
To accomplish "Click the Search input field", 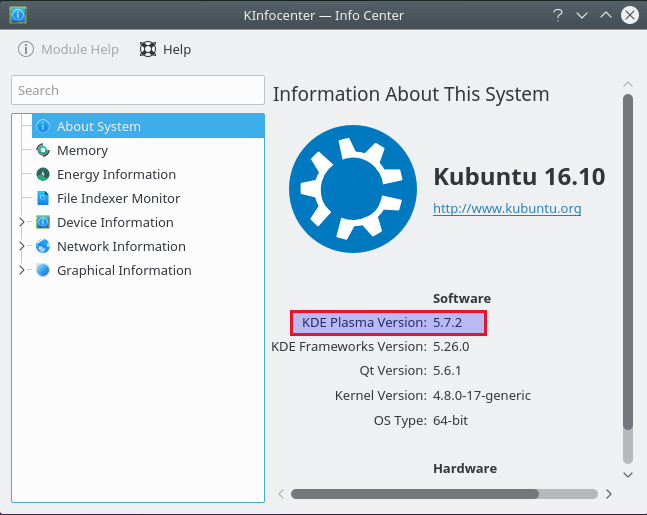I will pos(138,90).
